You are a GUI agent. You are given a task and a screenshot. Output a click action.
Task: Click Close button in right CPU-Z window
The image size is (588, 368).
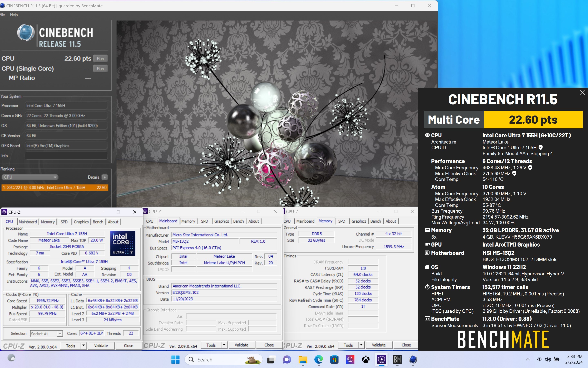(x=406, y=345)
